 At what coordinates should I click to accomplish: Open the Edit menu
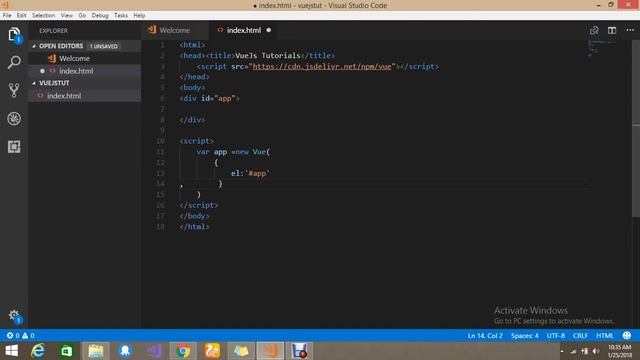[21, 16]
